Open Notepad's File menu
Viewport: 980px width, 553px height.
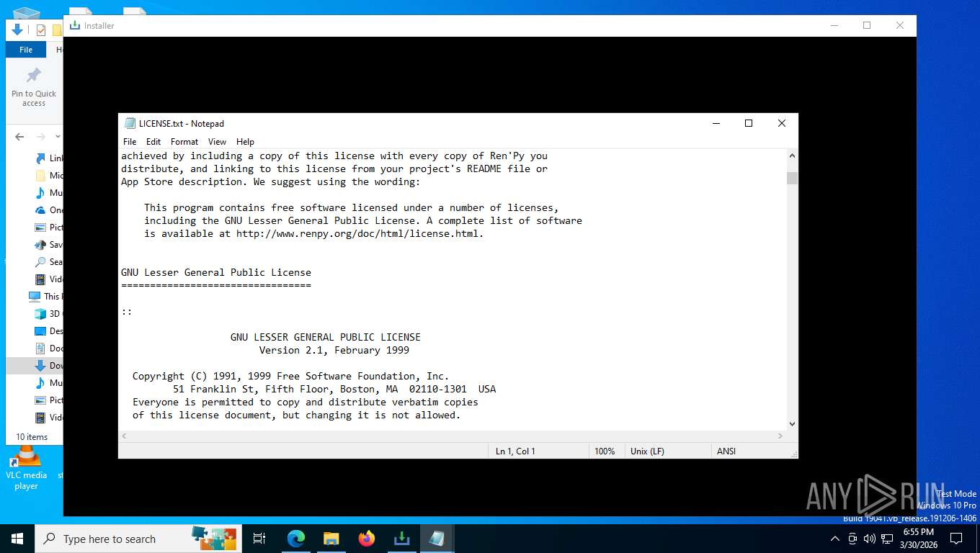[130, 142]
